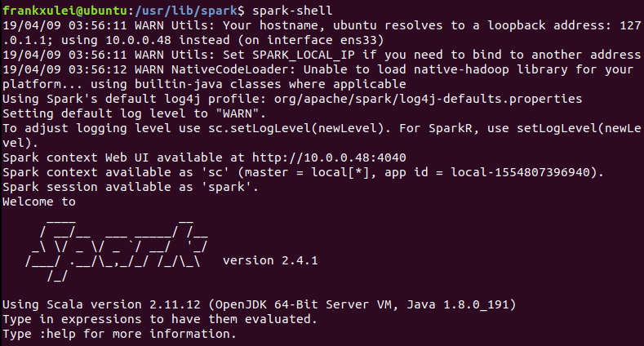The height and width of the screenshot is (346, 644).
Task: Click 'SPARK_LOCAL_IP' in warning line
Action: (x=304, y=55)
